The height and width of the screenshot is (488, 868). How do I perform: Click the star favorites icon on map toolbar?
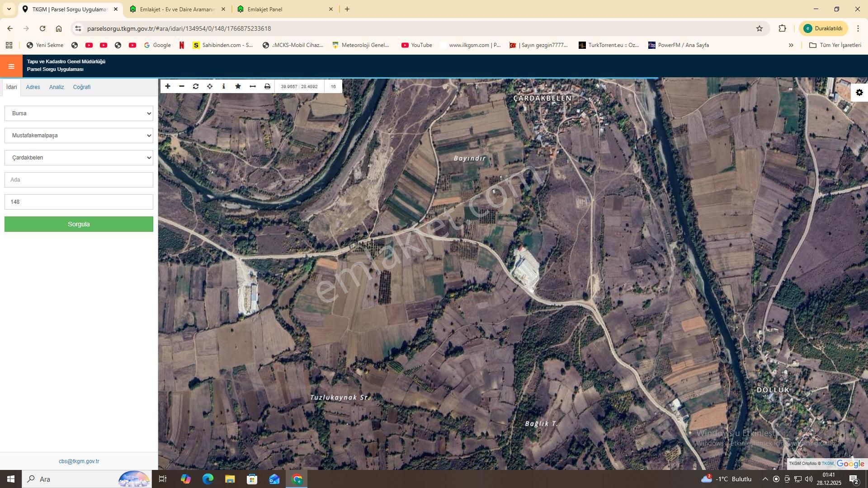(238, 86)
